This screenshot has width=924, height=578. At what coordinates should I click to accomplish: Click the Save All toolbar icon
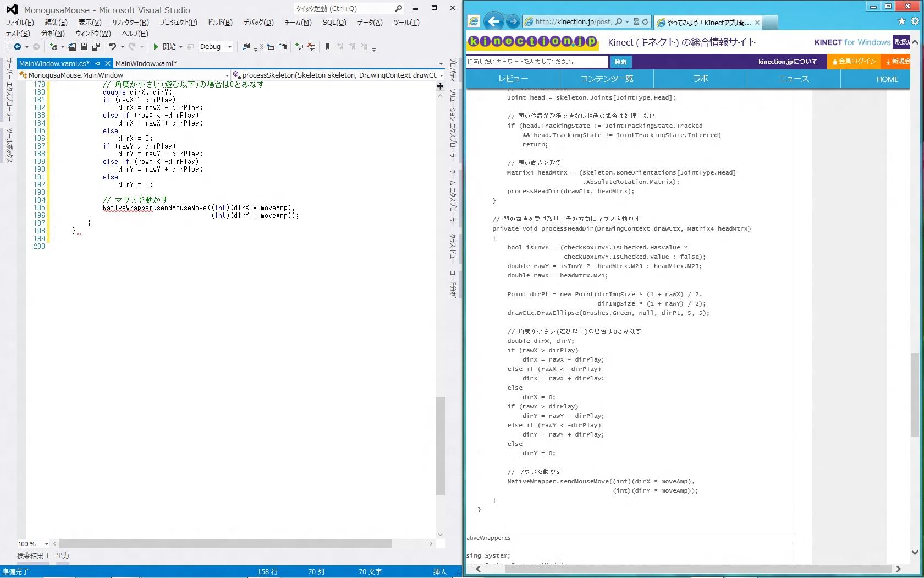96,47
